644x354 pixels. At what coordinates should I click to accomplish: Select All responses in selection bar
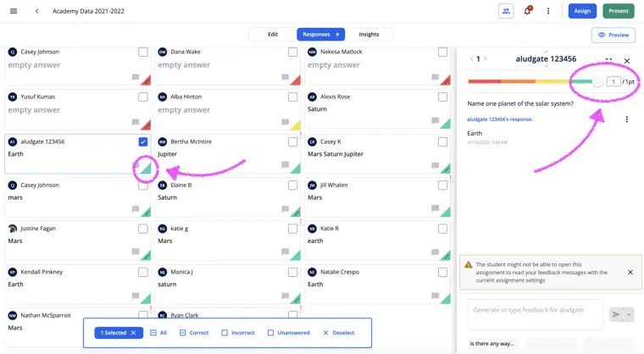(x=158, y=333)
